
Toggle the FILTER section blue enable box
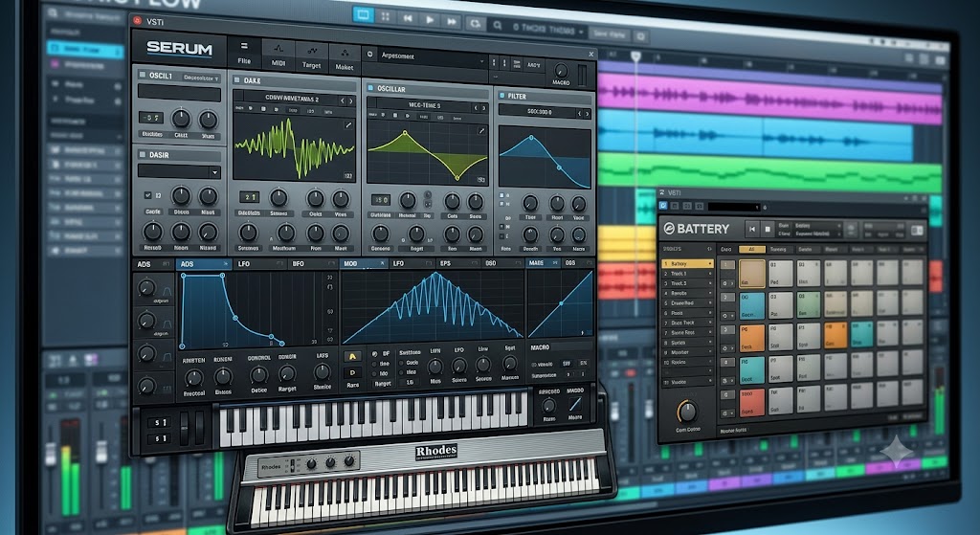coord(501,96)
